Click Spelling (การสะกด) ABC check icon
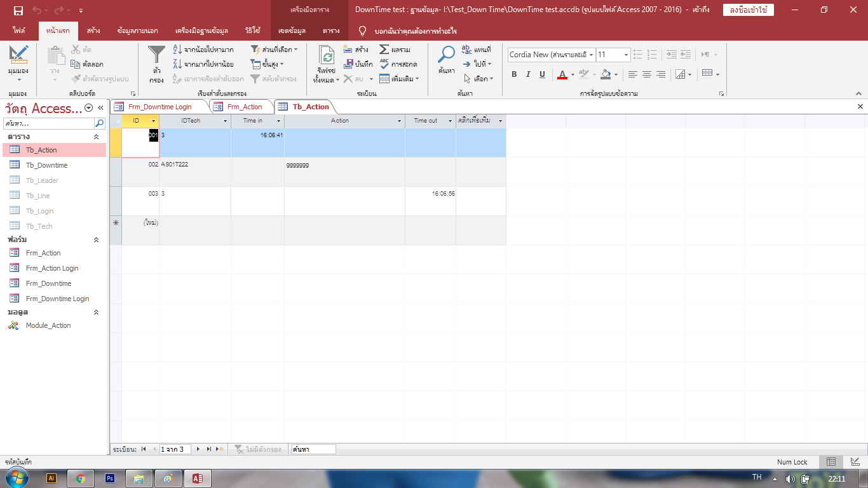The width and height of the screenshot is (868, 488). pos(384,64)
